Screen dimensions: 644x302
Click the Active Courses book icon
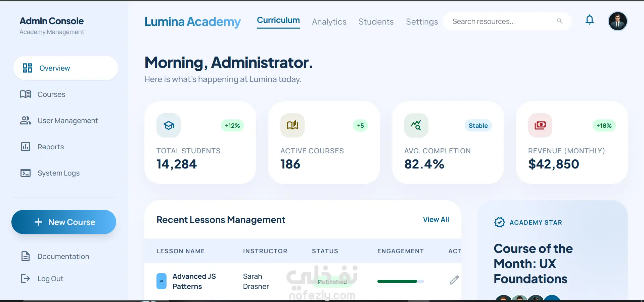[x=292, y=125]
